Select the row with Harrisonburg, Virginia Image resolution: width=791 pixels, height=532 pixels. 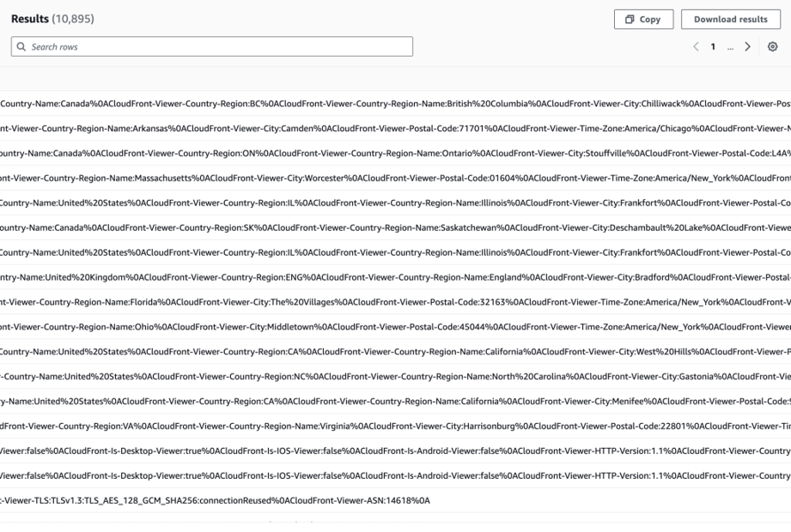(395, 426)
